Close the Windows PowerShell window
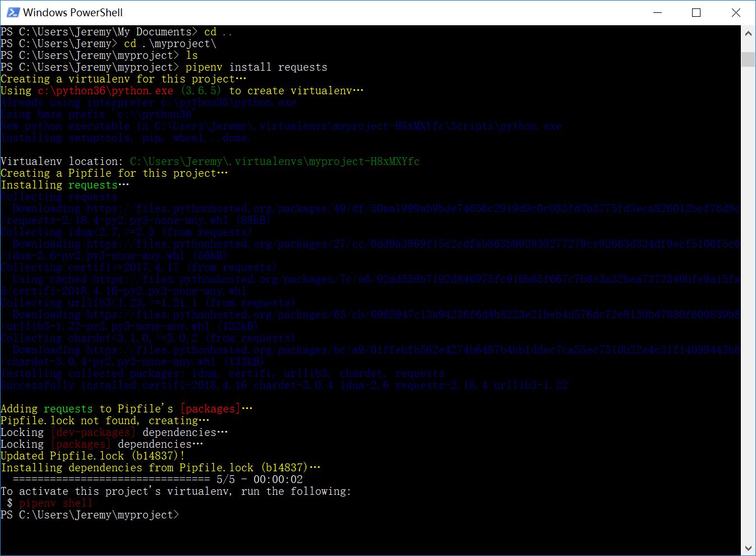This screenshot has width=756, height=556. [736, 12]
